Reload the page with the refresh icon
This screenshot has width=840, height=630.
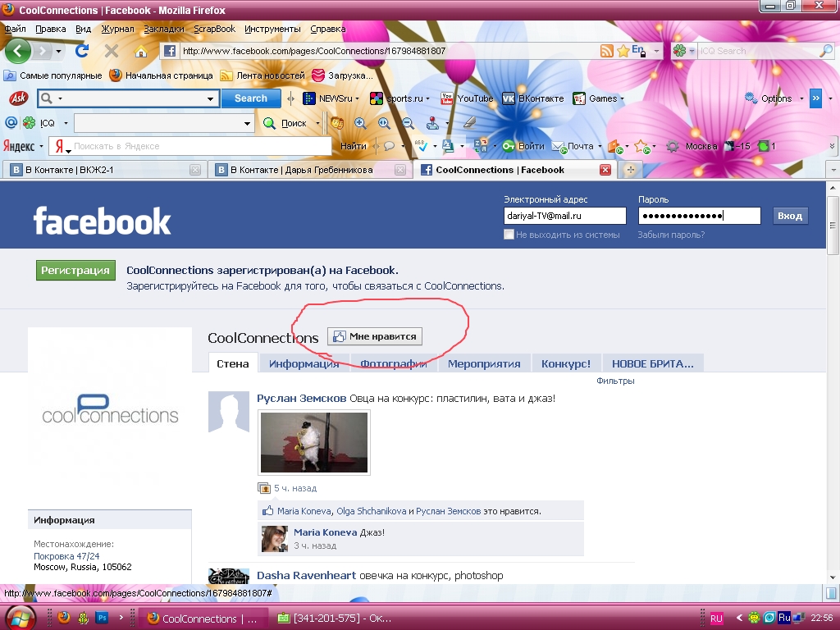click(x=82, y=52)
